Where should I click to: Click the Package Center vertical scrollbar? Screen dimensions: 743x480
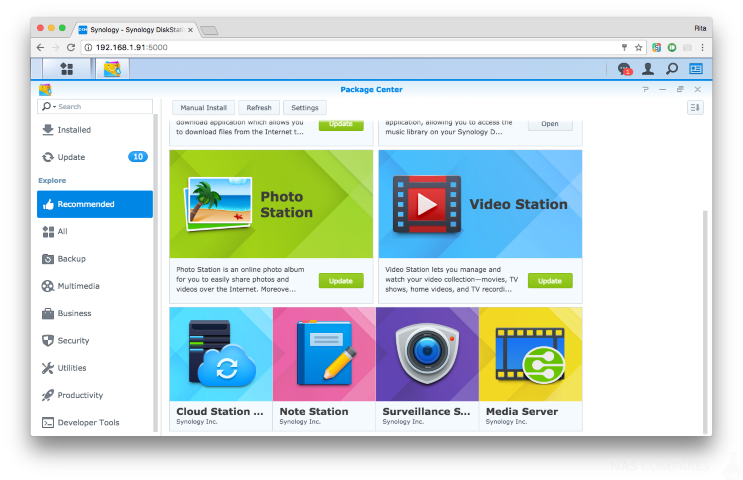[x=705, y=322]
